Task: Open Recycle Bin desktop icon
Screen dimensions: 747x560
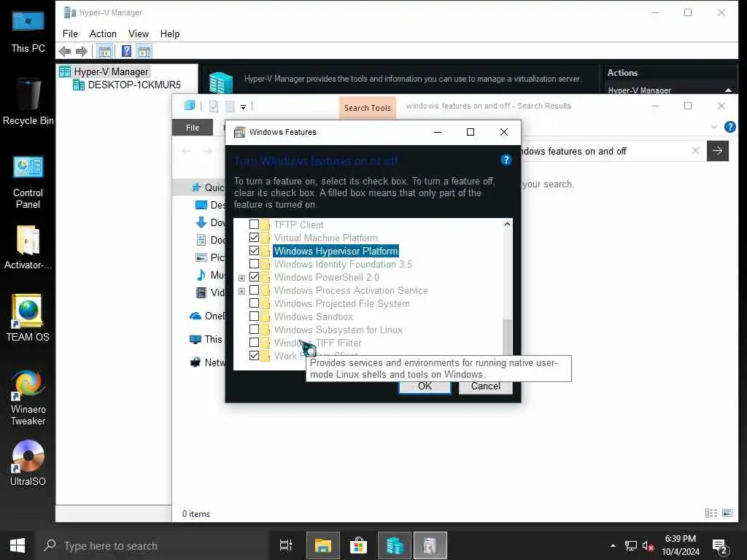Action: pos(28,102)
